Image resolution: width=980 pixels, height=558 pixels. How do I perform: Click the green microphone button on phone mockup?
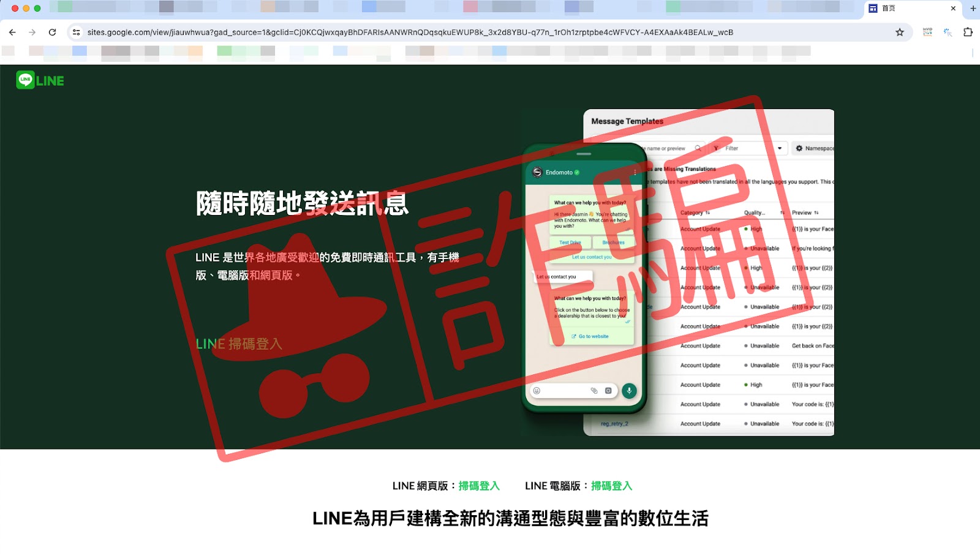629,391
